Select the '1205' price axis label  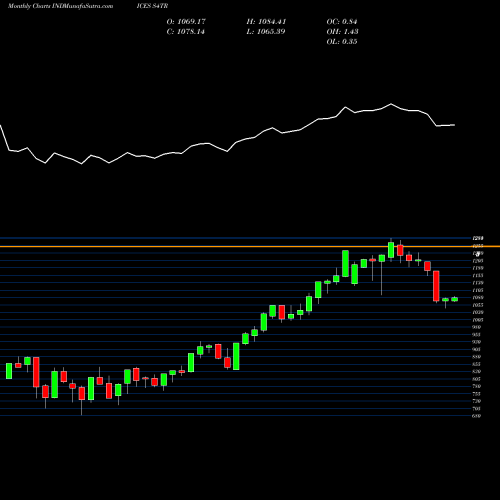tap(478, 261)
